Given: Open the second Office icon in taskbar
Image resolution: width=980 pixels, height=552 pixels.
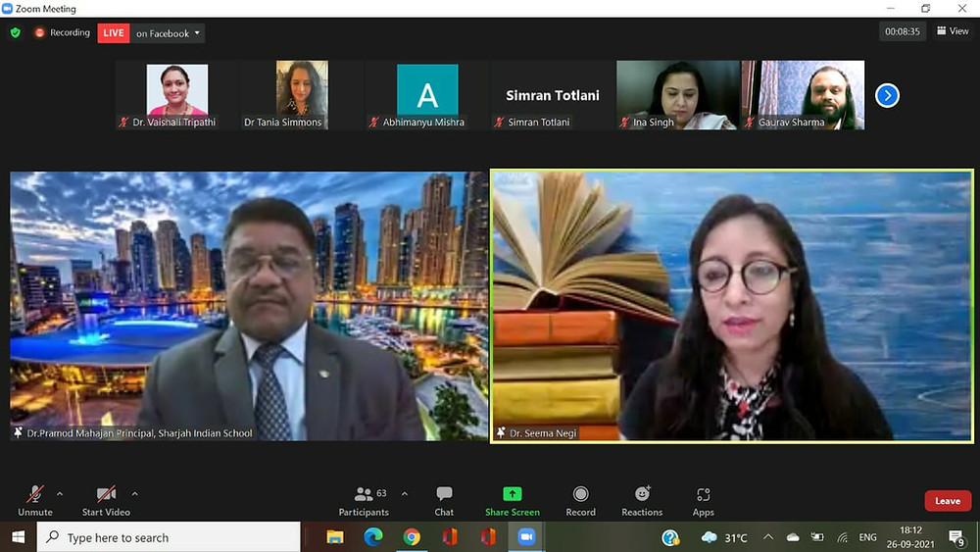Looking at the screenshot, I should 488,537.
